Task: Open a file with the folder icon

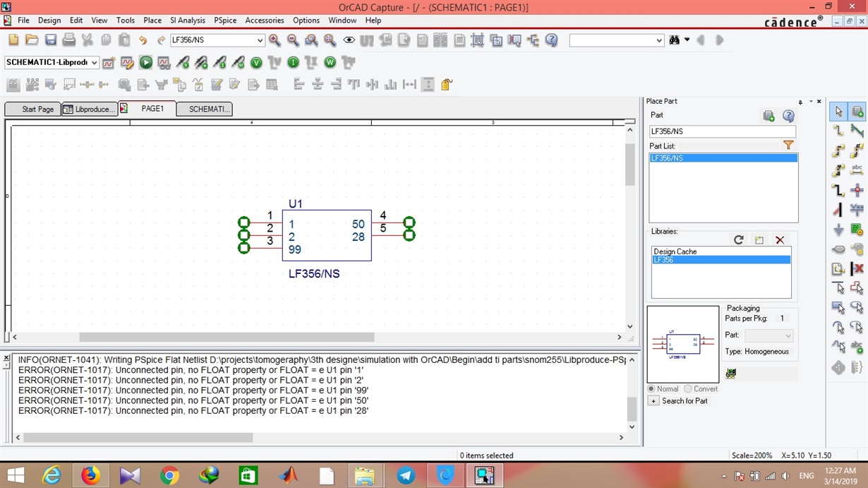Action: tap(32, 40)
